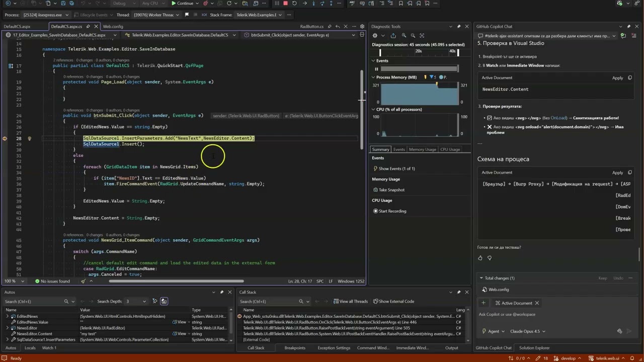Click Start Recording under CPU Usage

389,211
